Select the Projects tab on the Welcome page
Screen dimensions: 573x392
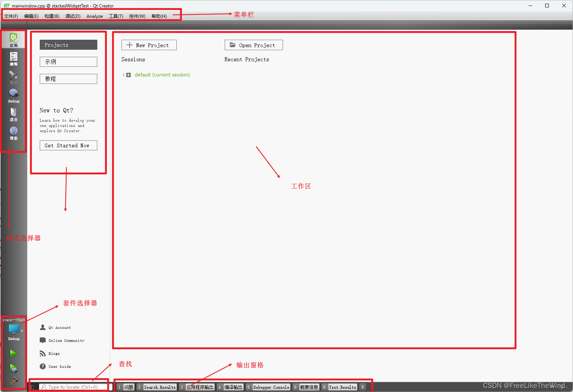click(x=68, y=45)
